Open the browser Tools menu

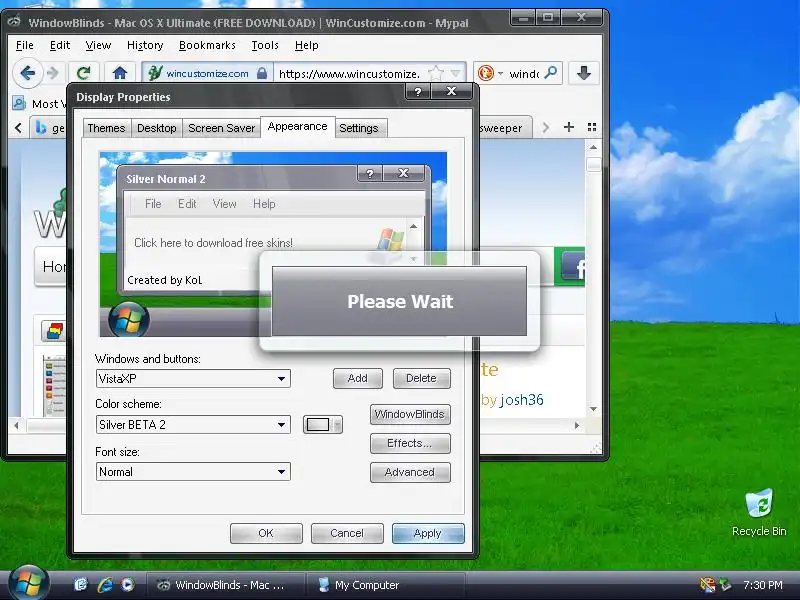click(265, 45)
